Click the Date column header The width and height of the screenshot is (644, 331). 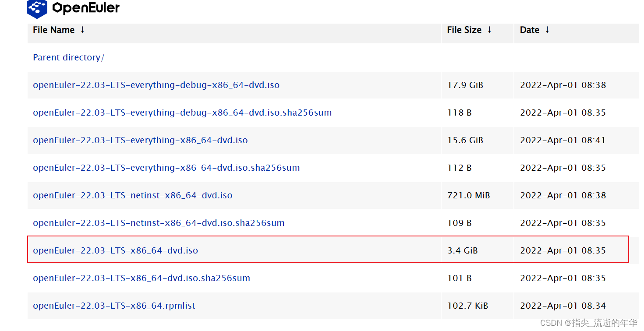530,30
